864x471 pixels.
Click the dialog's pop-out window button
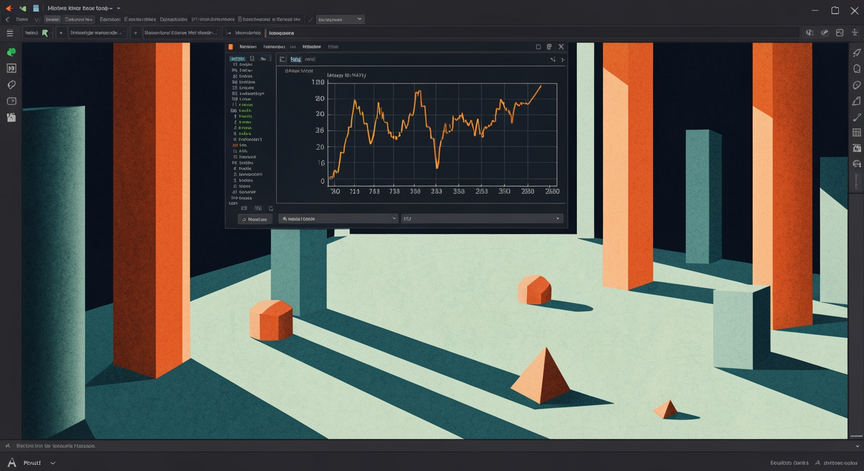549,47
